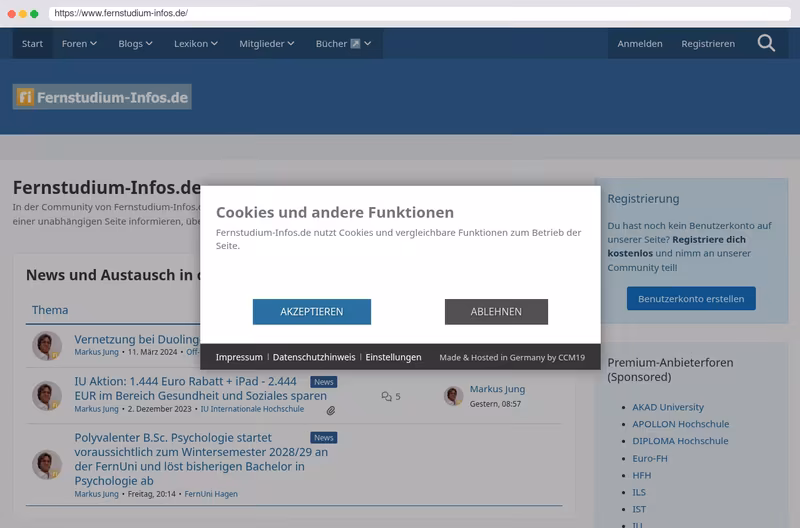Open Euro-FH sponsored forum
The width and height of the screenshot is (800, 528).
pyautogui.click(x=649, y=458)
